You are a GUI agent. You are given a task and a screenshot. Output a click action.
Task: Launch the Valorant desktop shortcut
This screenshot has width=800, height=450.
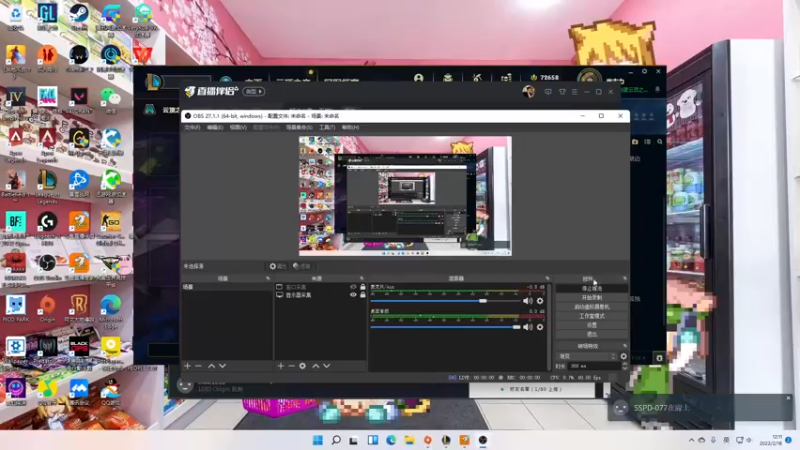pos(79,98)
